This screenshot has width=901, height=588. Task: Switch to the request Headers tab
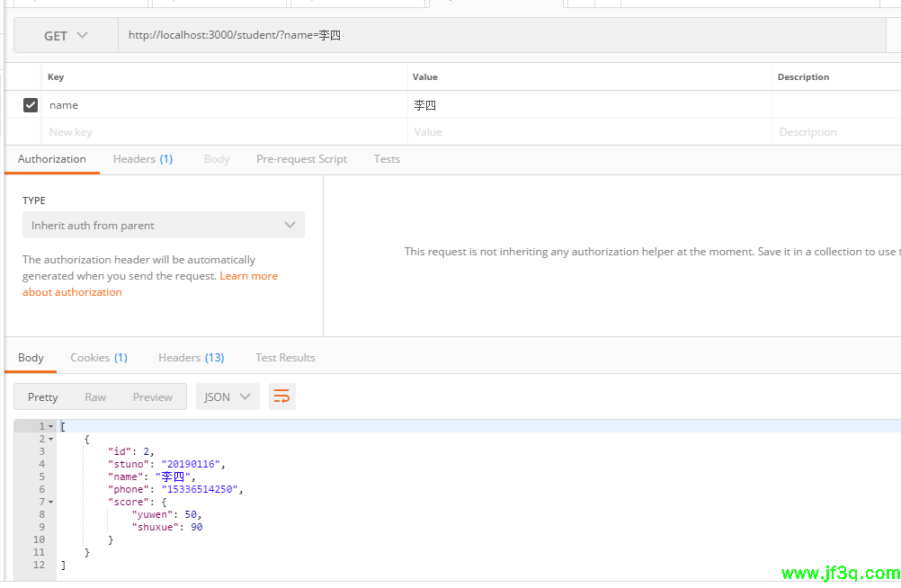click(142, 159)
